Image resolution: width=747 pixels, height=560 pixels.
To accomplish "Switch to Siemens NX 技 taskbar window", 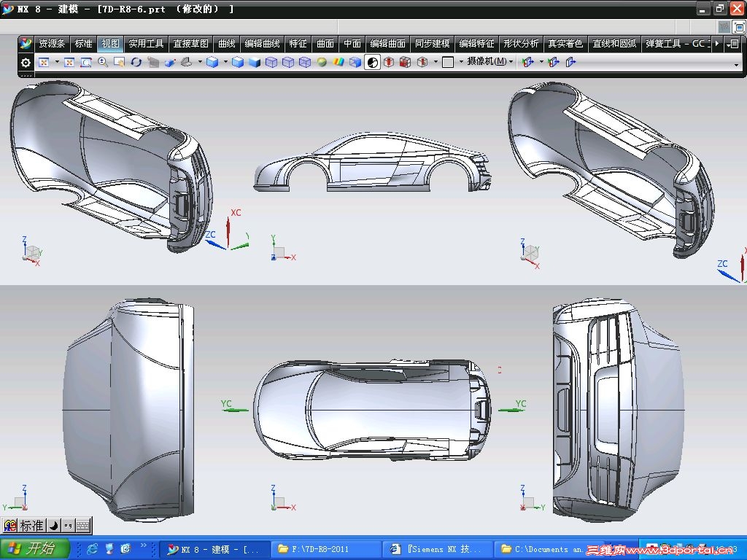I will [438, 550].
